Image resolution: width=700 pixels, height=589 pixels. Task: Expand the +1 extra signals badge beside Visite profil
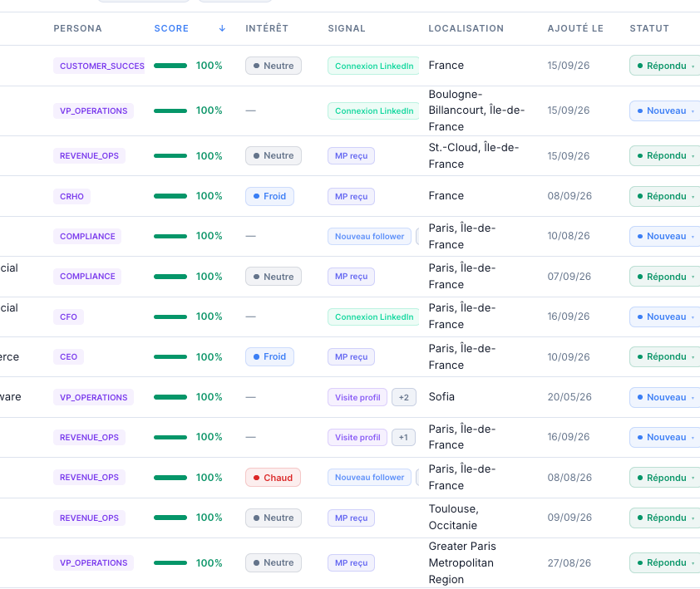point(403,437)
